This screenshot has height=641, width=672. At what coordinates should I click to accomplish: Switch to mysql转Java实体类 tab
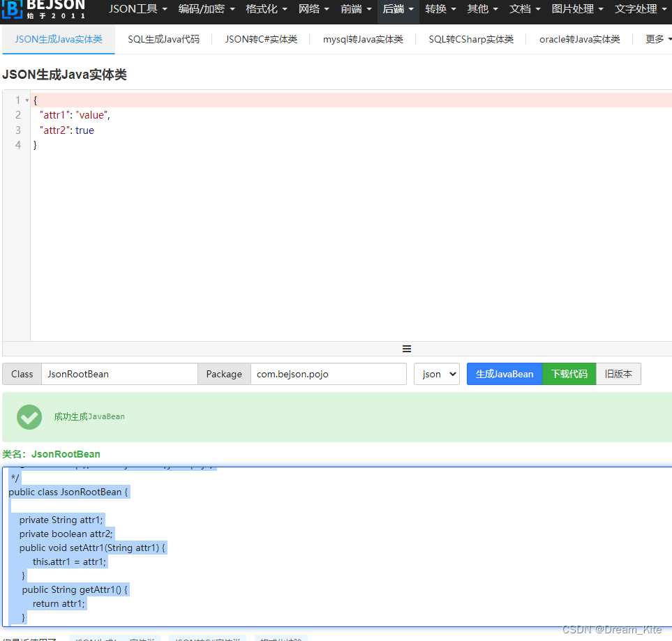(x=363, y=40)
